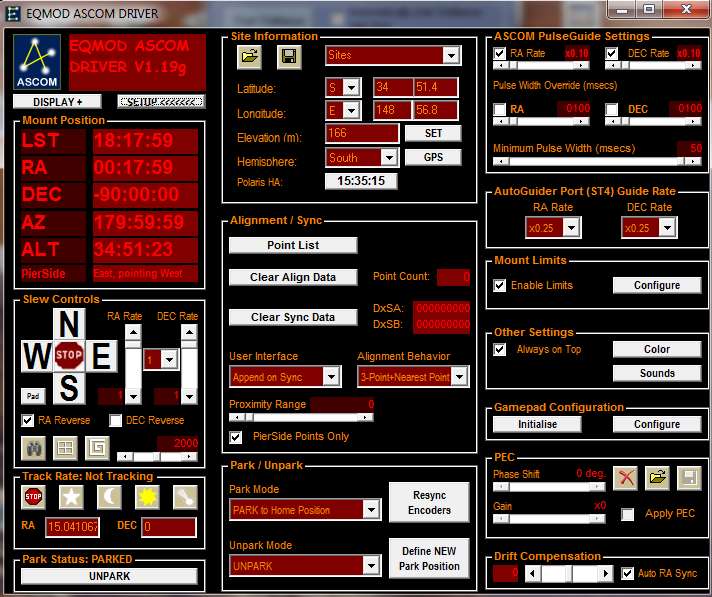
Task: Start sidereal tracking with star icon
Action: click(71, 497)
